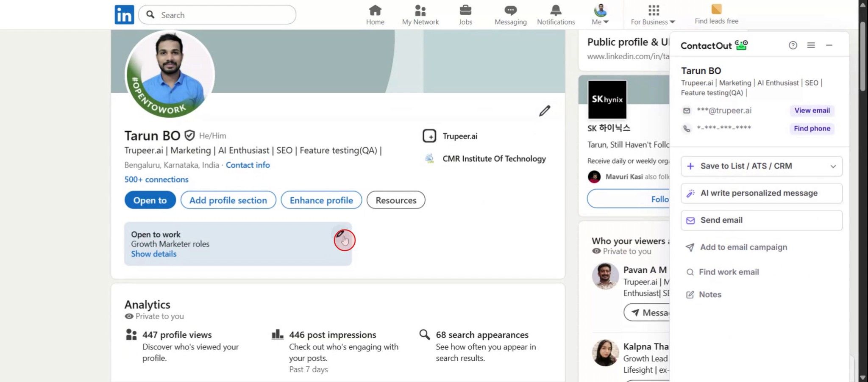Image resolution: width=868 pixels, height=382 pixels.
Task: Click the Notifications bell icon
Action: pos(556,11)
